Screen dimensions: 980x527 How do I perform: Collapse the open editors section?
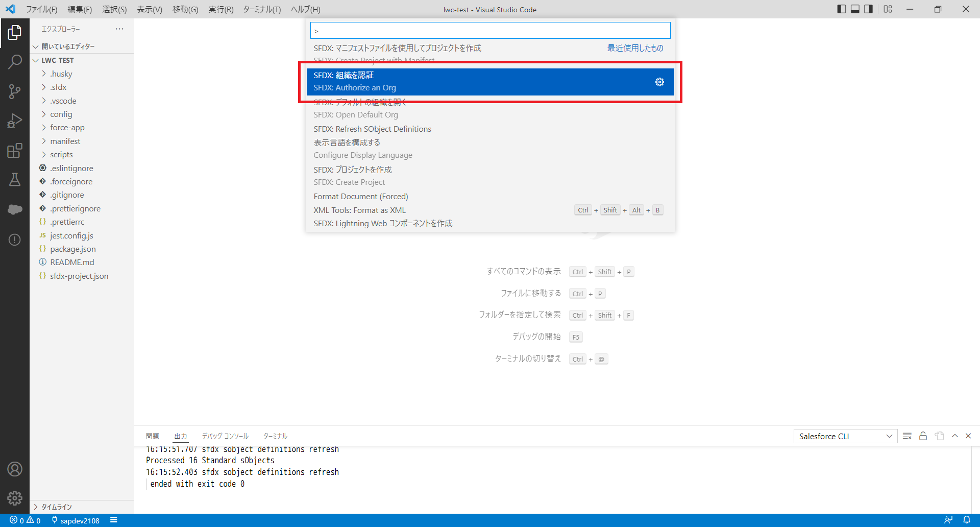point(82,46)
